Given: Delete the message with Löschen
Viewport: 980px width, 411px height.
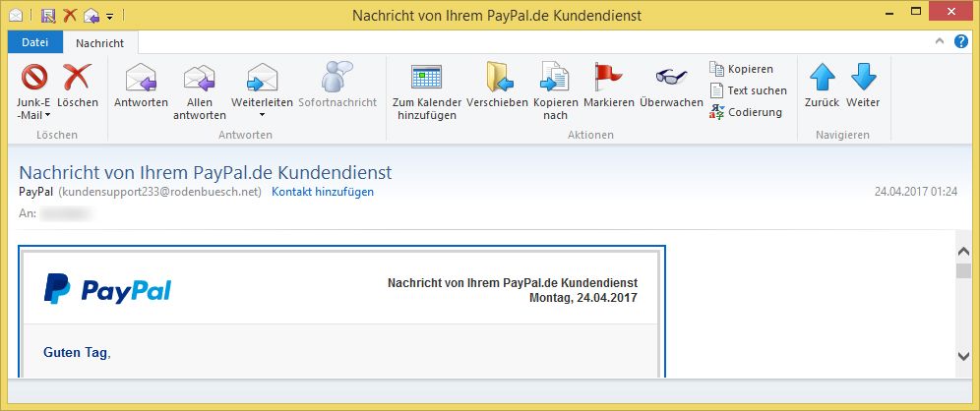Looking at the screenshot, I should [78, 86].
